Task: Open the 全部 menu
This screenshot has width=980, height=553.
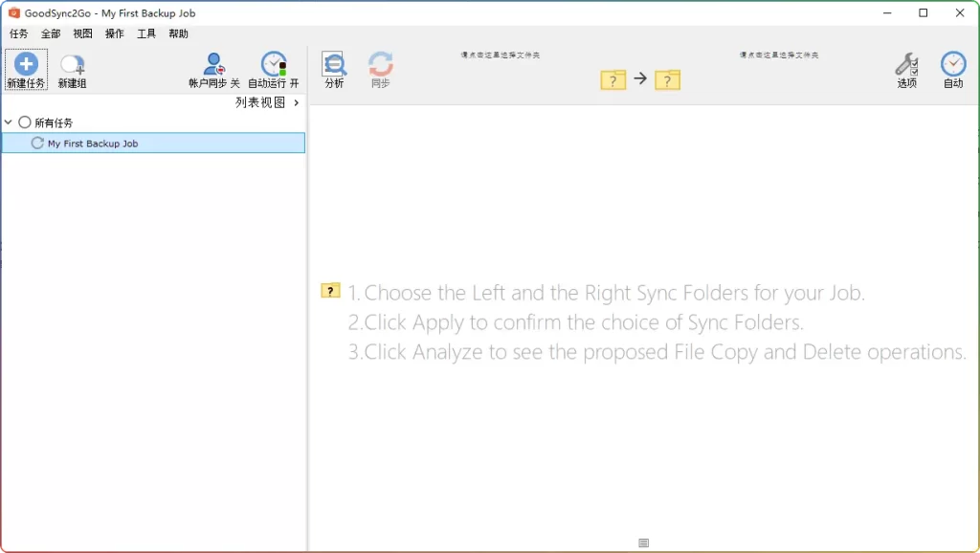Action: point(51,33)
